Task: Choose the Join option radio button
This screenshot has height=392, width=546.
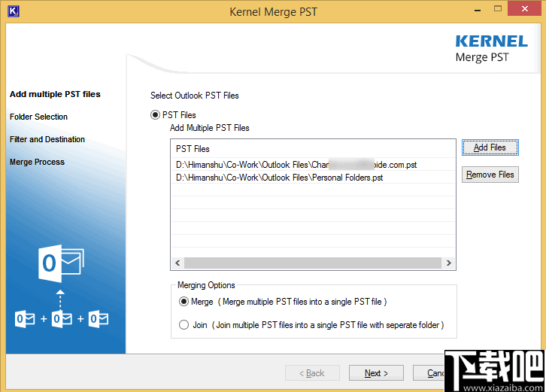Action: click(x=184, y=325)
